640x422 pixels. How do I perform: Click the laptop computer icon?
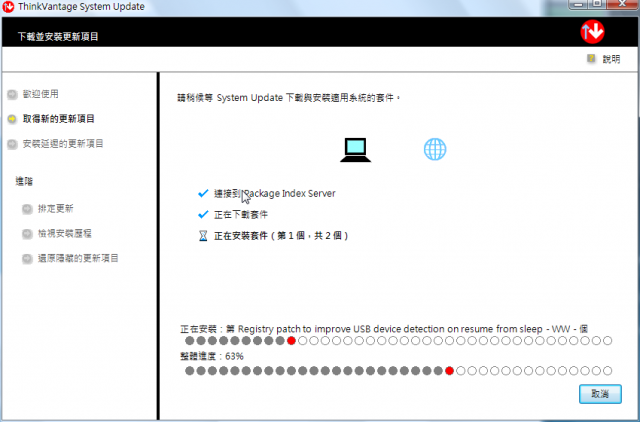(356, 150)
